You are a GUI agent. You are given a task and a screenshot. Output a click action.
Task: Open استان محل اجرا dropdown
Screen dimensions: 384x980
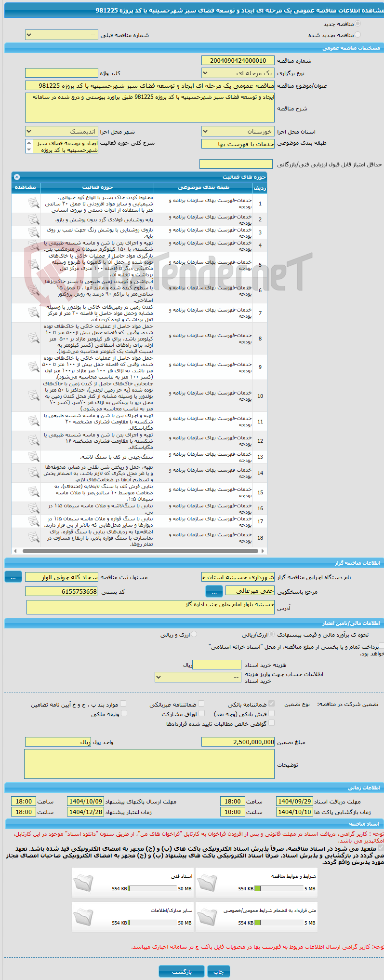(x=238, y=131)
